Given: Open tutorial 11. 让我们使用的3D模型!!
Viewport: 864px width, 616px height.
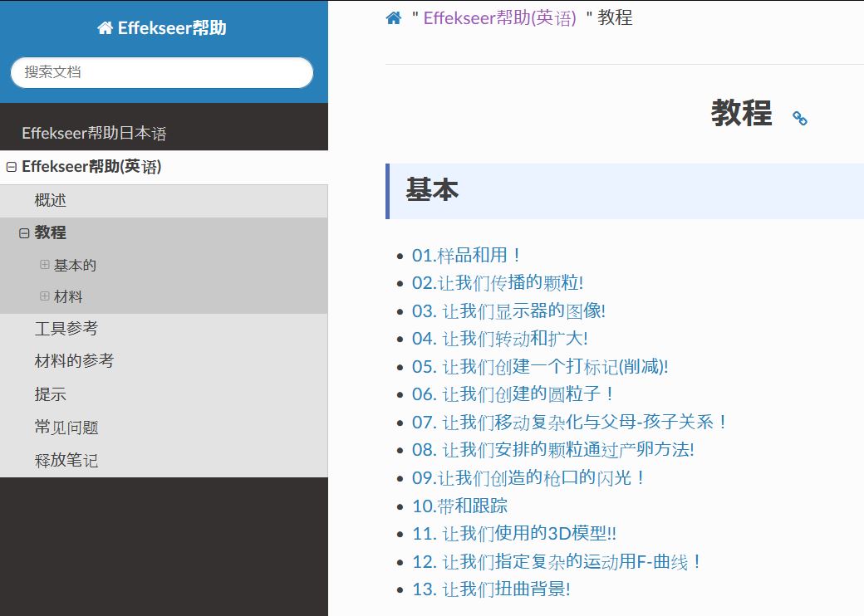Looking at the screenshot, I should point(514,534).
